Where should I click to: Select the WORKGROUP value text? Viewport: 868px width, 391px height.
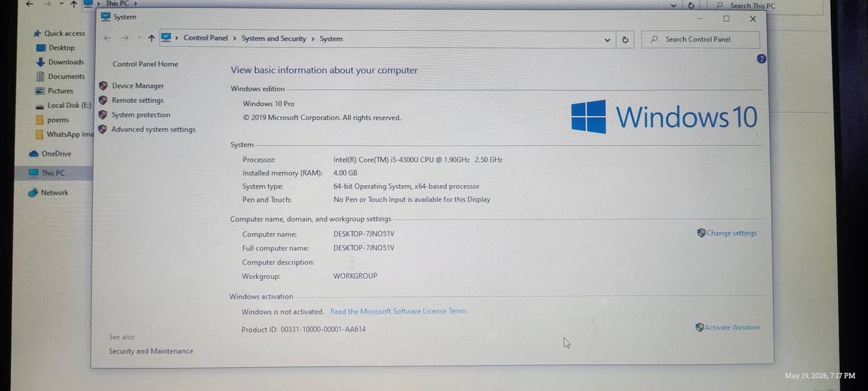click(x=355, y=276)
